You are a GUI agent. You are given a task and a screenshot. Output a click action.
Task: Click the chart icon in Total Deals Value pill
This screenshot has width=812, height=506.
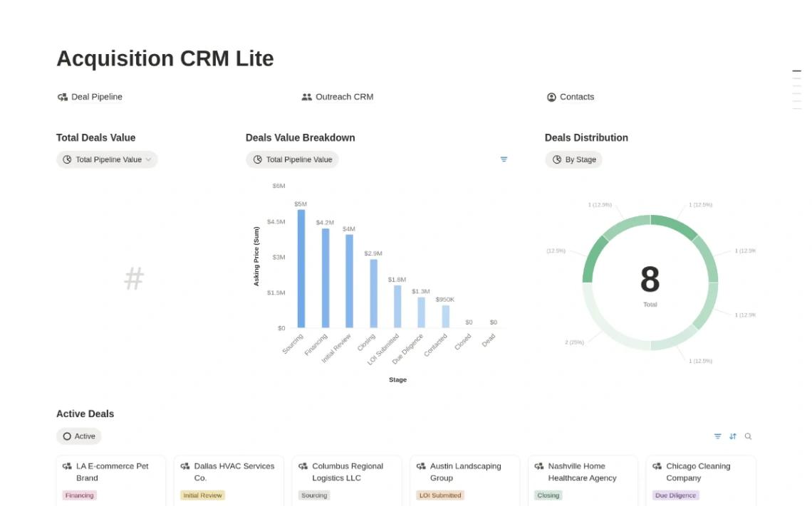[x=67, y=159]
